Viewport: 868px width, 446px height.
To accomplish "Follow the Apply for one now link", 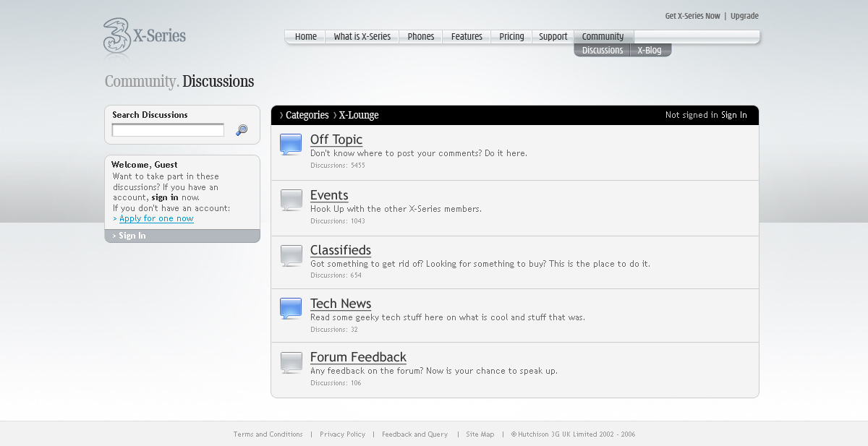I will coord(156,218).
